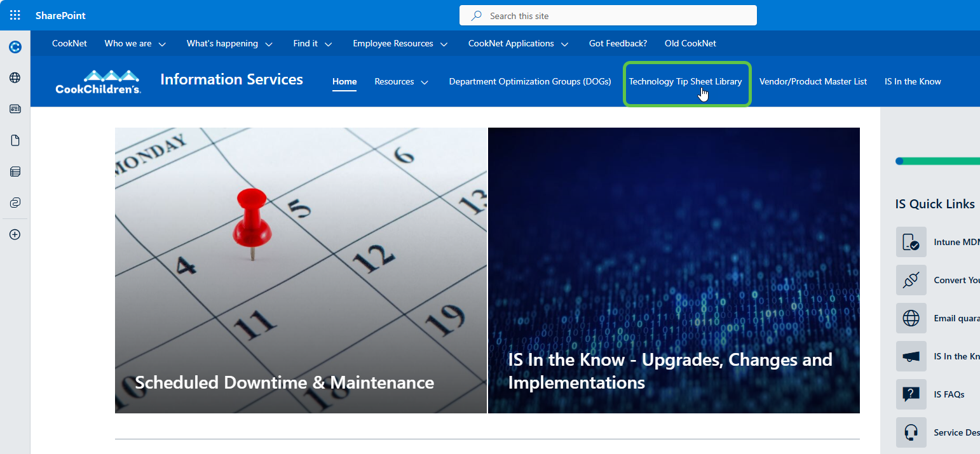
Task: Open the CookNet Applications menu
Action: click(x=511, y=44)
